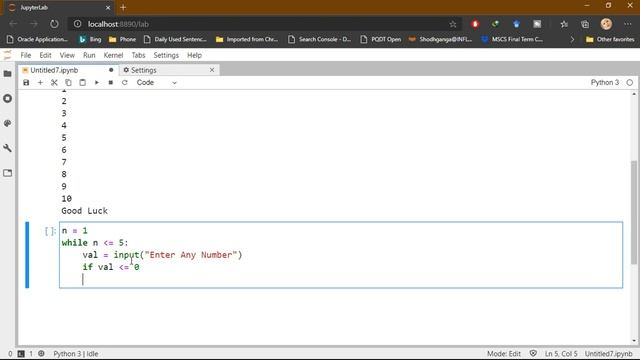This screenshot has height=360, width=640.
Task: Go forward in browser history
Action: [33, 24]
